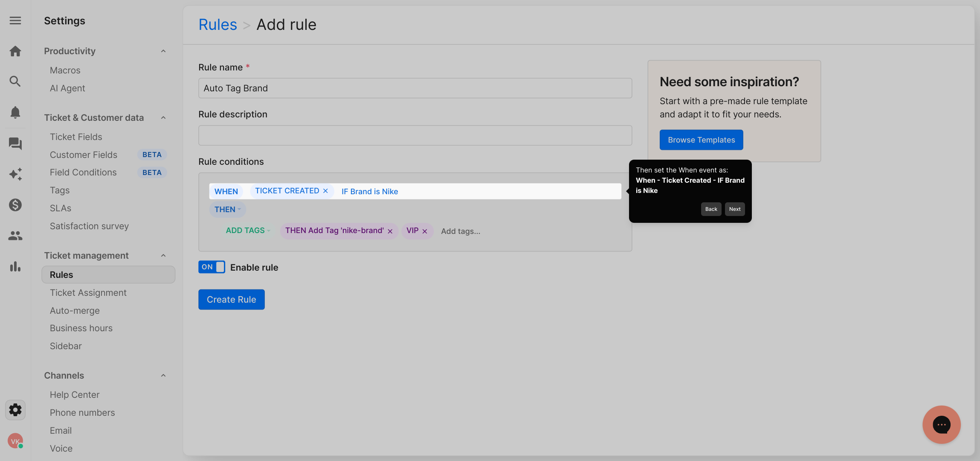Open the conversations chat icon
The image size is (980, 461).
15,143
